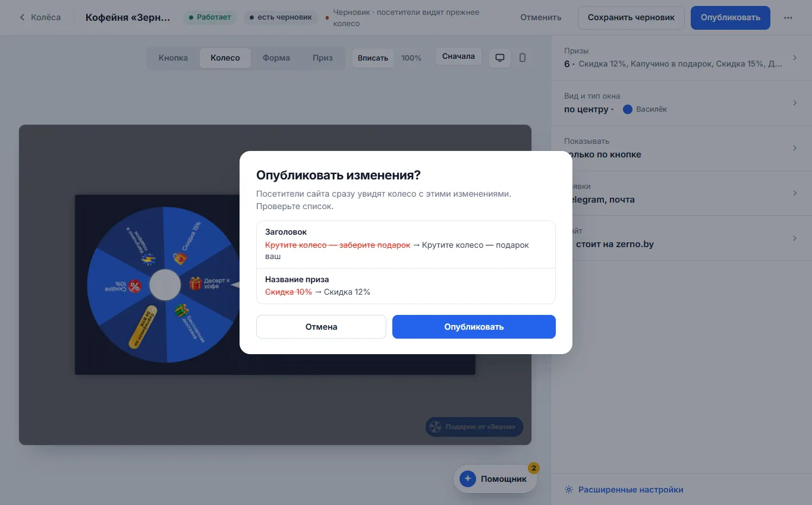The image size is (812, 505).
Task: Click the Заголовок change entry label
Action: tap(286, 232)
